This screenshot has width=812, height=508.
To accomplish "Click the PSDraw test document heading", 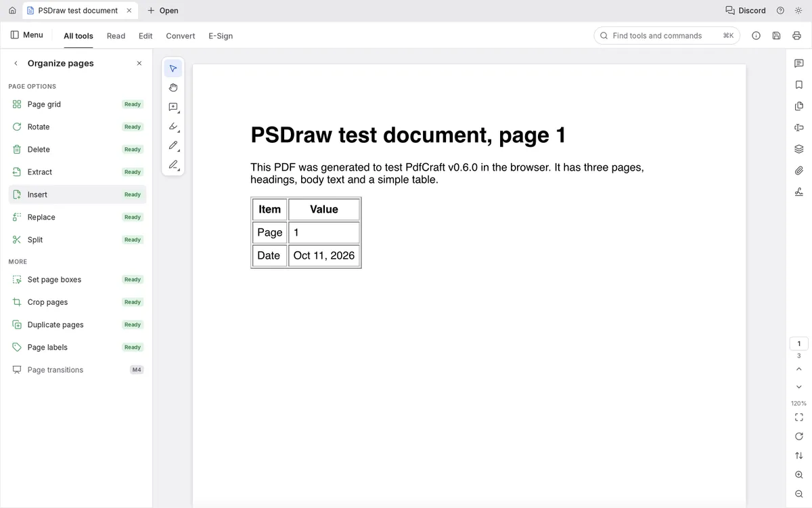I will (x=408, y=135).
